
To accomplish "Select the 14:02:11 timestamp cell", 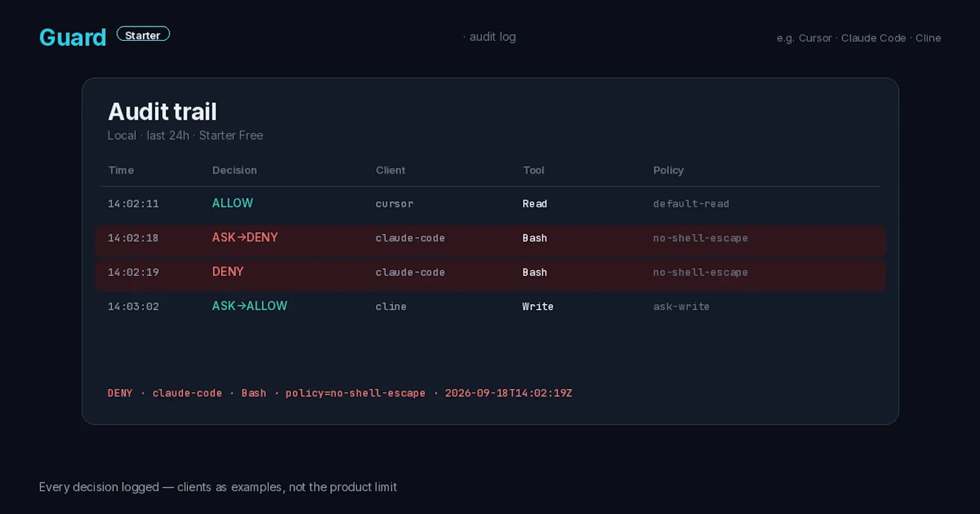I will click(134, 204).
